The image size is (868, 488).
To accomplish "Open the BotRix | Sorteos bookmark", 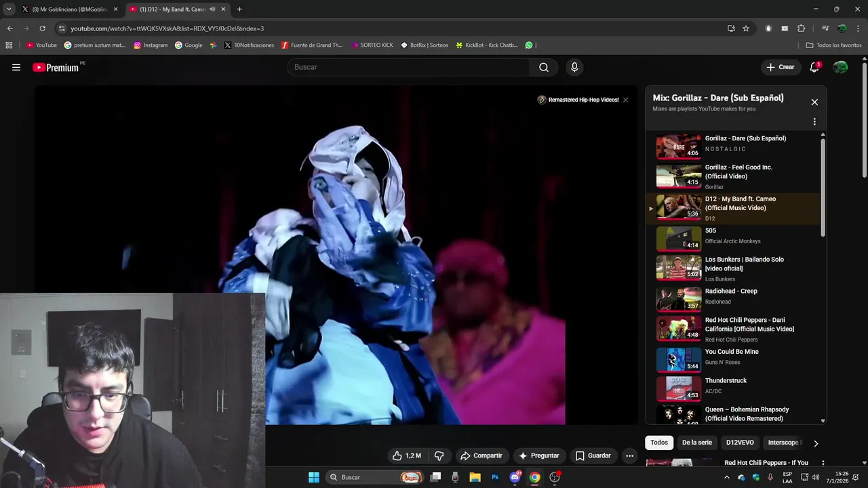I will point(425,45).
